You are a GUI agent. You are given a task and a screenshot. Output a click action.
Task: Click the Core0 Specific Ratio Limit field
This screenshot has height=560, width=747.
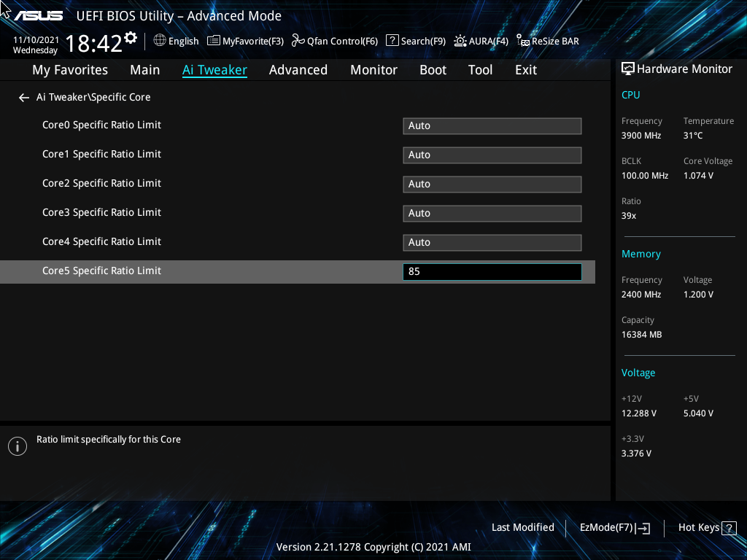pos(492,126)
